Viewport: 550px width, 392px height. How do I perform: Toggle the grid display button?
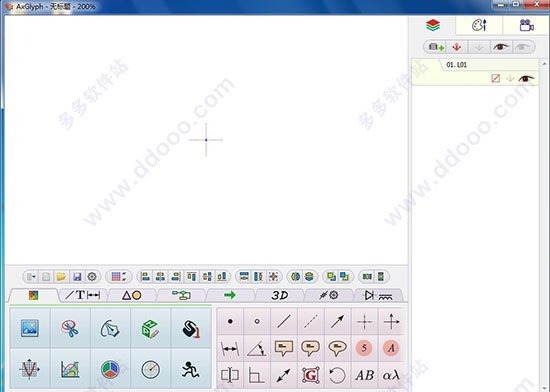click(119, 277)
